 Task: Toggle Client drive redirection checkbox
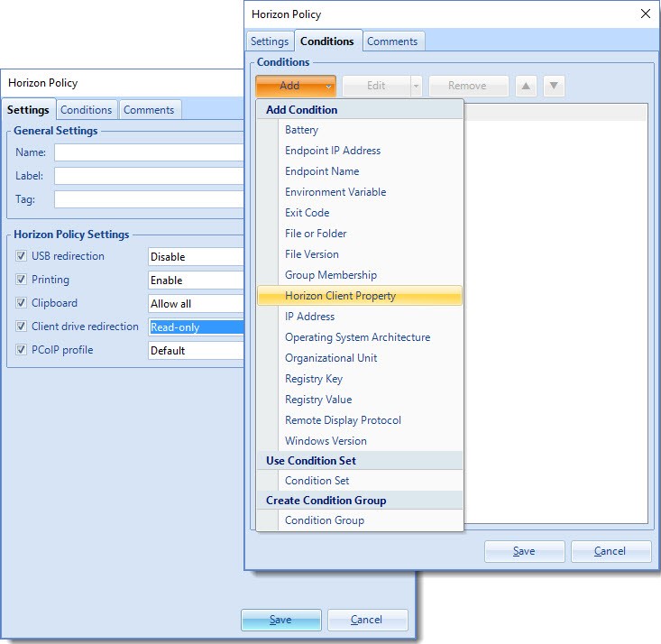click(x=22, y=327)
